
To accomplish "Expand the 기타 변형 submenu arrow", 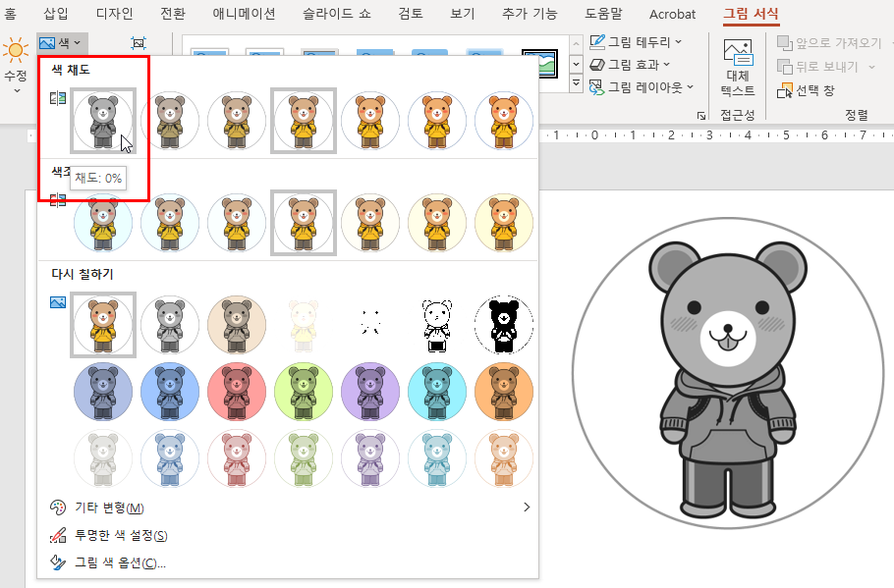I will click(527, 508).
